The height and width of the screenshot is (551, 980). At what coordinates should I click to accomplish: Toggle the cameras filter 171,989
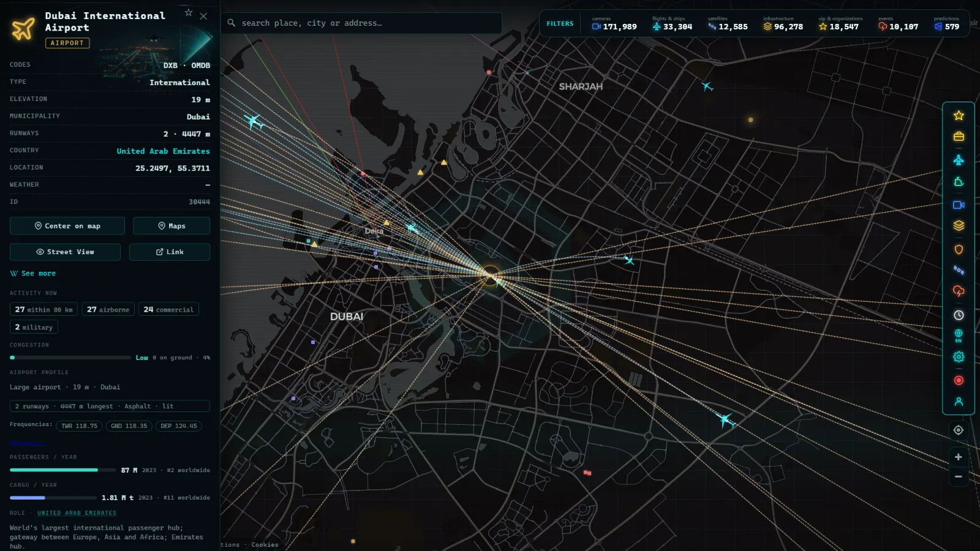click(x=614, y=23)
